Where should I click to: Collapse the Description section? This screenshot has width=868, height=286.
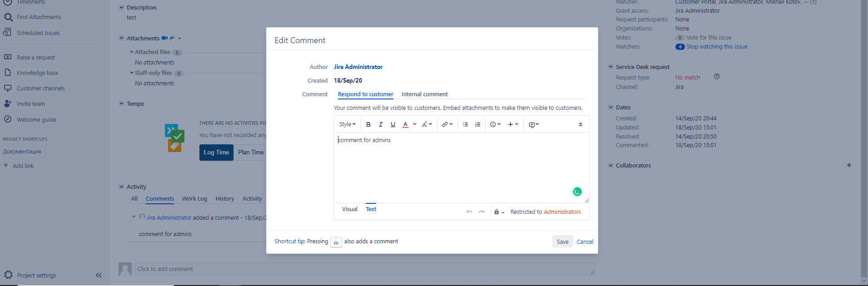click(121, 7)
